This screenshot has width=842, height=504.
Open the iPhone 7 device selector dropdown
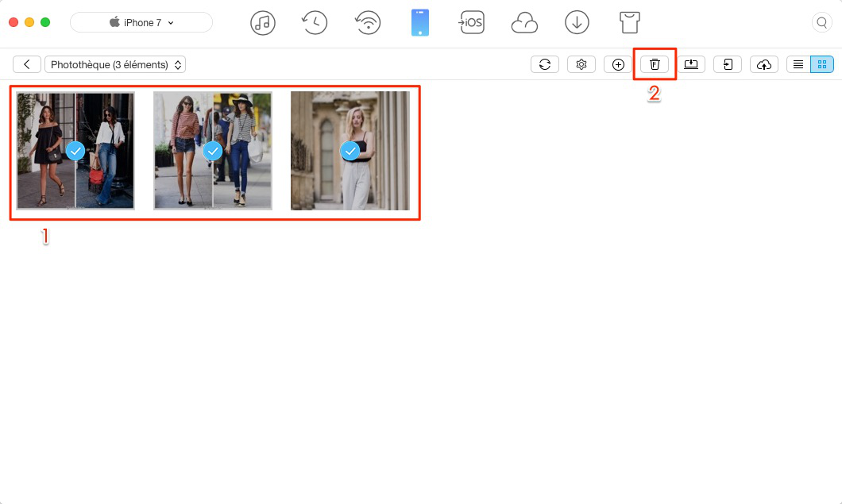141,22
